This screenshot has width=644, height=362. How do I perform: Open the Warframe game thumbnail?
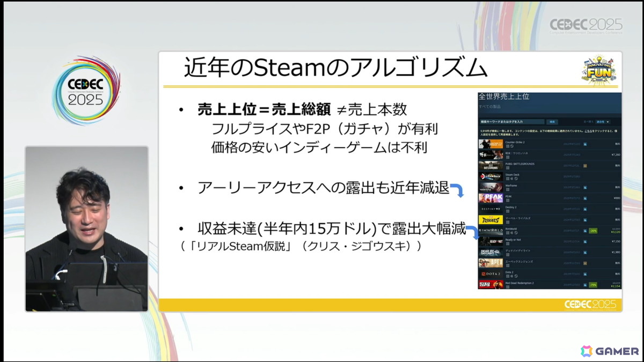491,187
